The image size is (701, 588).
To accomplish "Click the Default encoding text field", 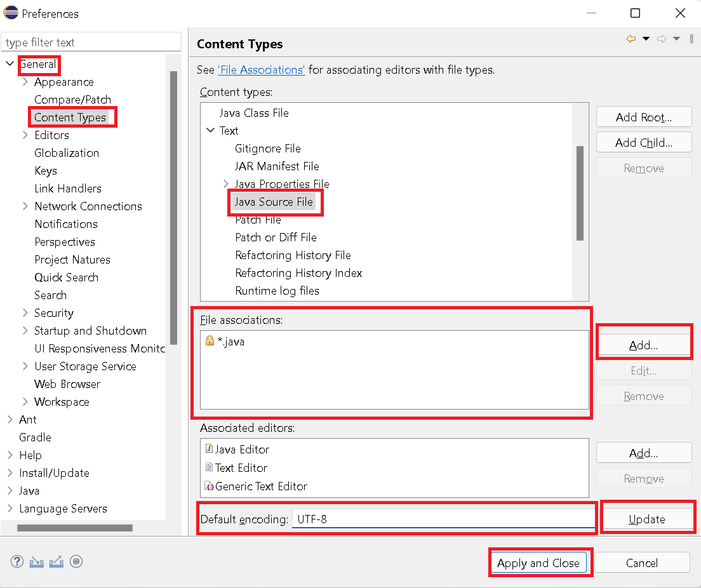I will pyautogui.click(x=443, y=519).
